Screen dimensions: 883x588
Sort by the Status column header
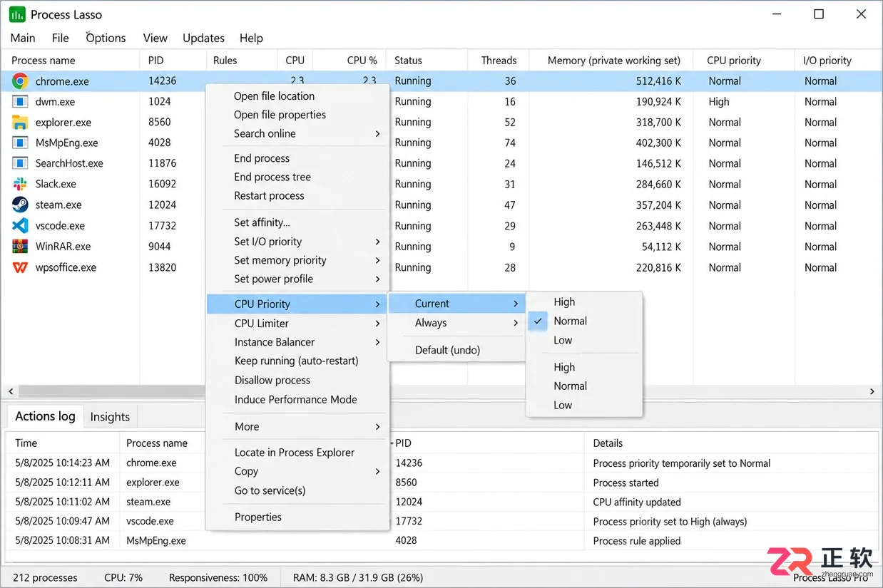point(408,61)
